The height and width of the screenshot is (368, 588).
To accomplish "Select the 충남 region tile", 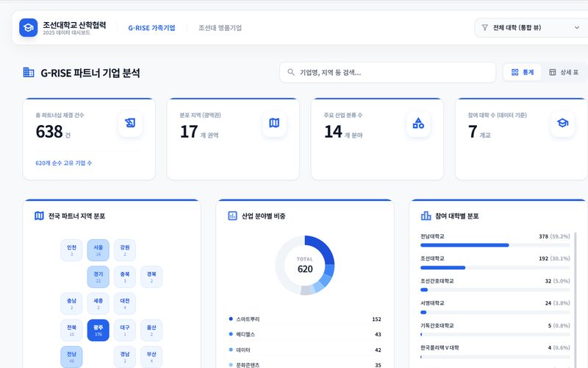I will (x=71, y=303).
